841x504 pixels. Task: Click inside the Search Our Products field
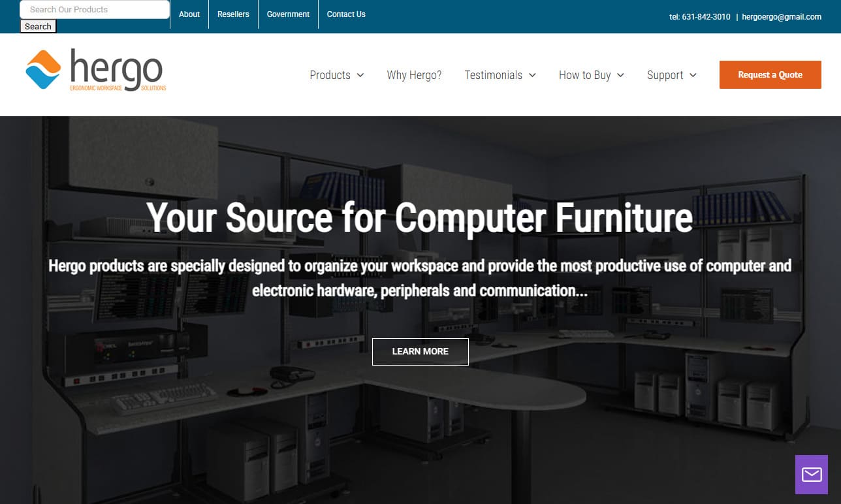pos(94,9)
